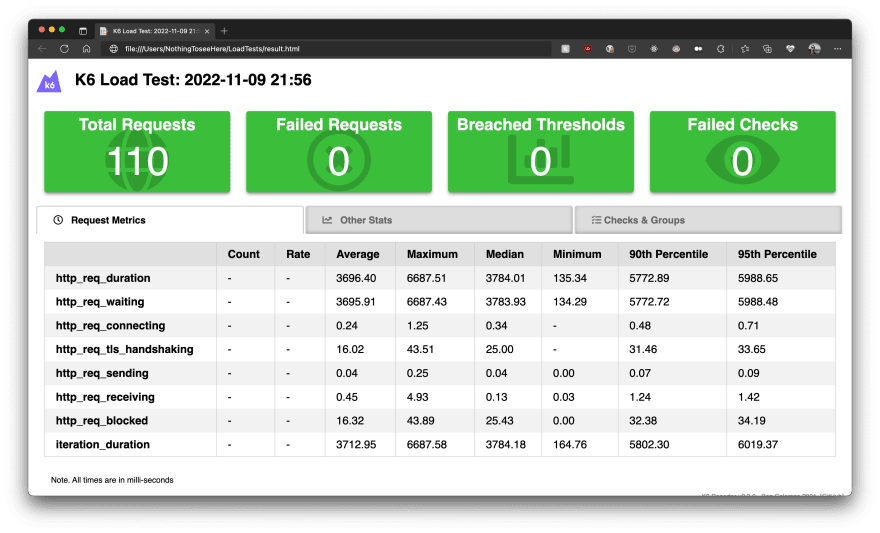Screen dimensions: 880x533
Task: Click the Average column header
Action: (358, 254)
